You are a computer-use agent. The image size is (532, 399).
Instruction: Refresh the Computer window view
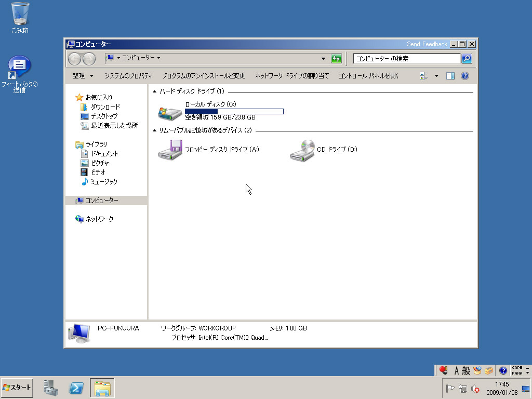coord(336,59)
